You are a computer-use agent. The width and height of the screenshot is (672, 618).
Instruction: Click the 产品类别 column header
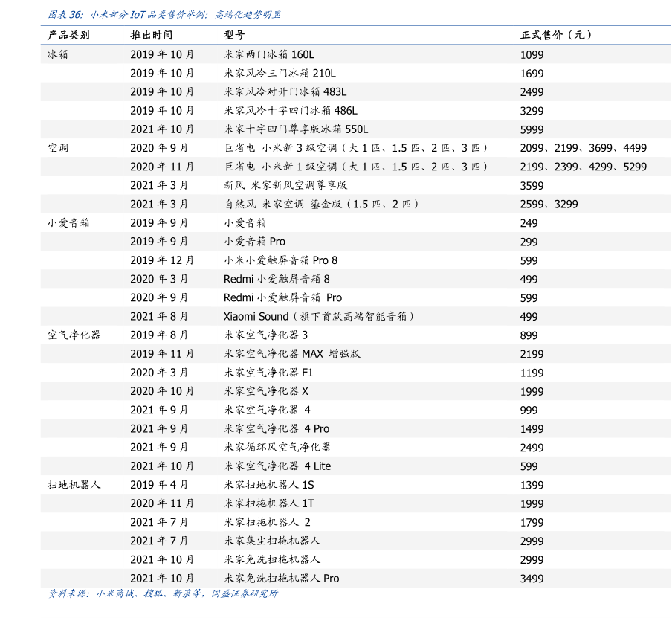click(x=68, y=35)
